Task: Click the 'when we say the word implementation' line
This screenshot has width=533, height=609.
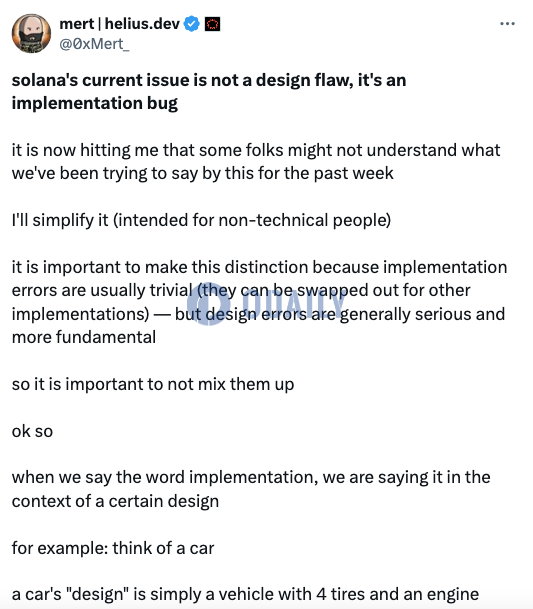Action: 251,477
